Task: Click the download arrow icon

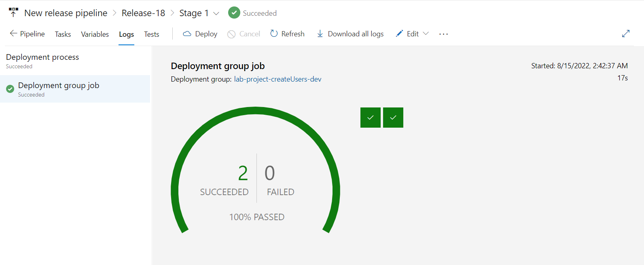Action: tap(320, 34)
